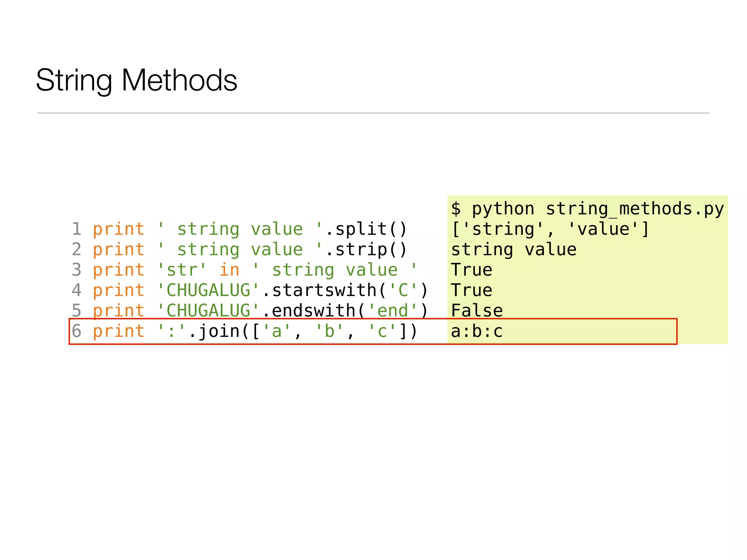Click the ['string', 'value'] output line
This screenshot has height=560, width=747.
550,229
